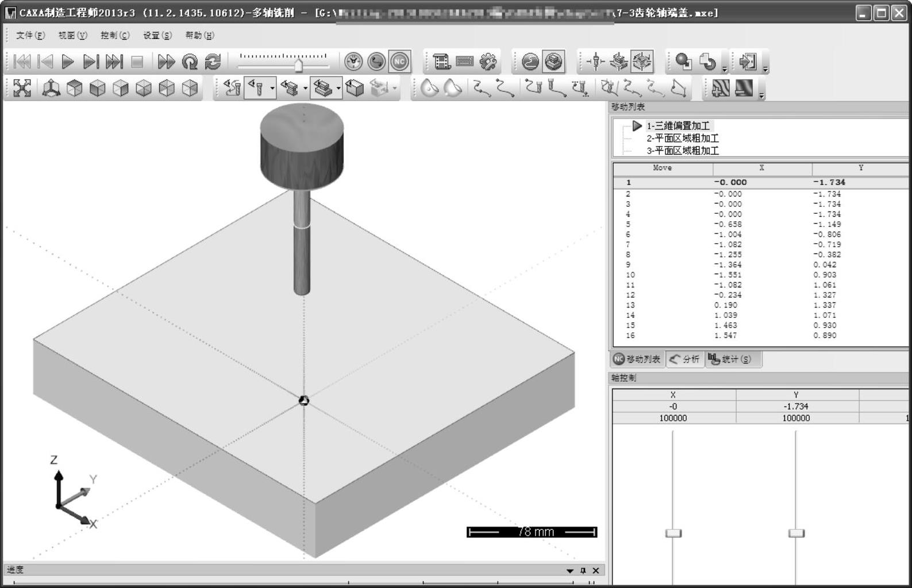Click the film strip recording icon

click(441, 62)
